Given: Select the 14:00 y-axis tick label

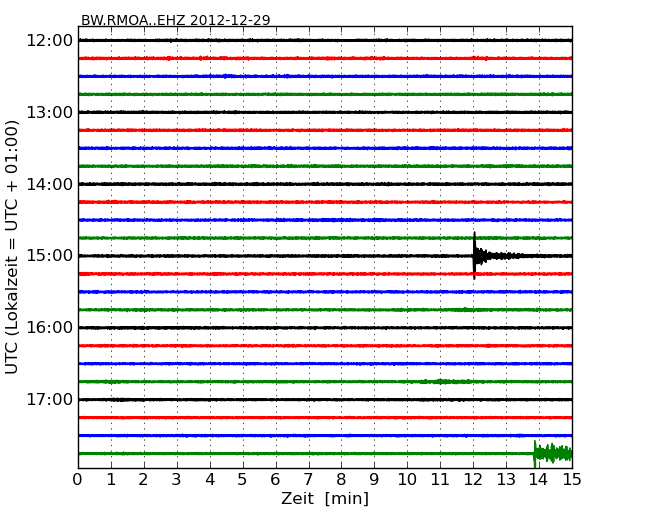Looking at the screenshot, I should coord(49,184).
